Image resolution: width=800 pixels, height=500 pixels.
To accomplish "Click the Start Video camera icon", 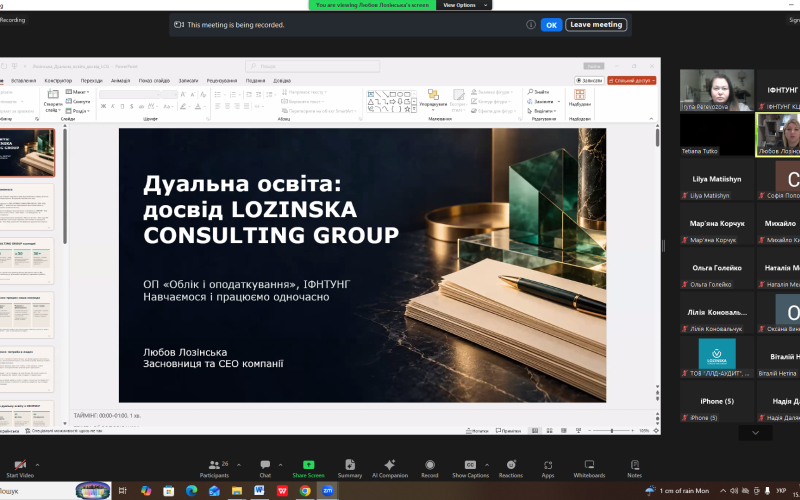I will 20,465.
